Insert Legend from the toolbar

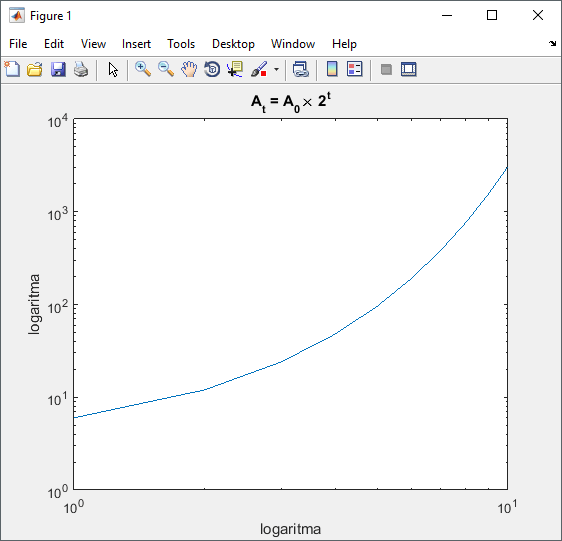click(355, 69)
